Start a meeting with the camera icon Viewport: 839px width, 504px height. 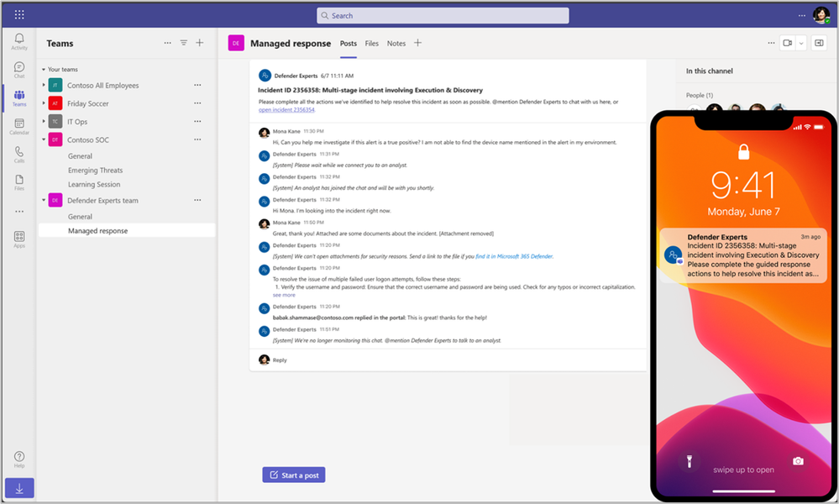[787, 43]
